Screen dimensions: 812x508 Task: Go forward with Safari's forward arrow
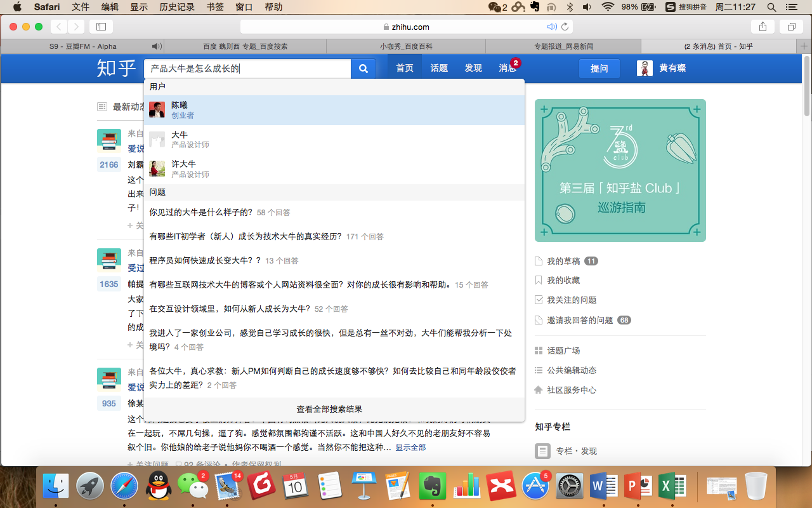point(76,27)
